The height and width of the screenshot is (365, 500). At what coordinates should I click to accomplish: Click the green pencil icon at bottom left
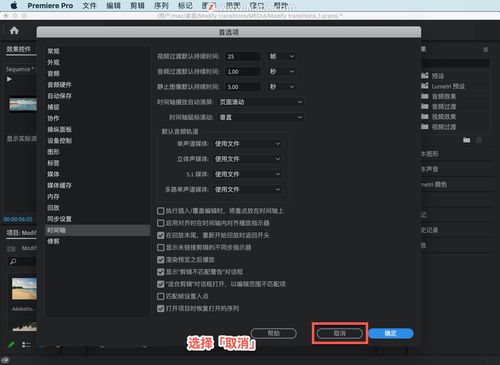[11, 344]
